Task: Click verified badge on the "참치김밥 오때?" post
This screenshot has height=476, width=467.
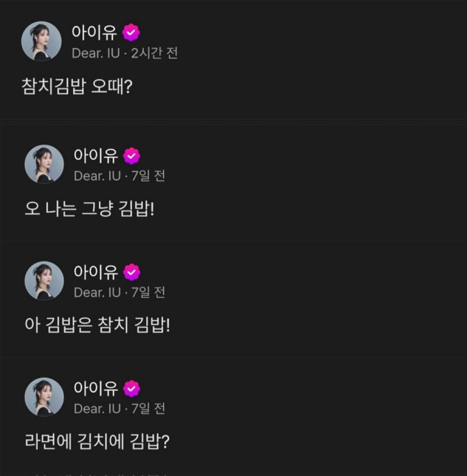Action: pos(131,33)
